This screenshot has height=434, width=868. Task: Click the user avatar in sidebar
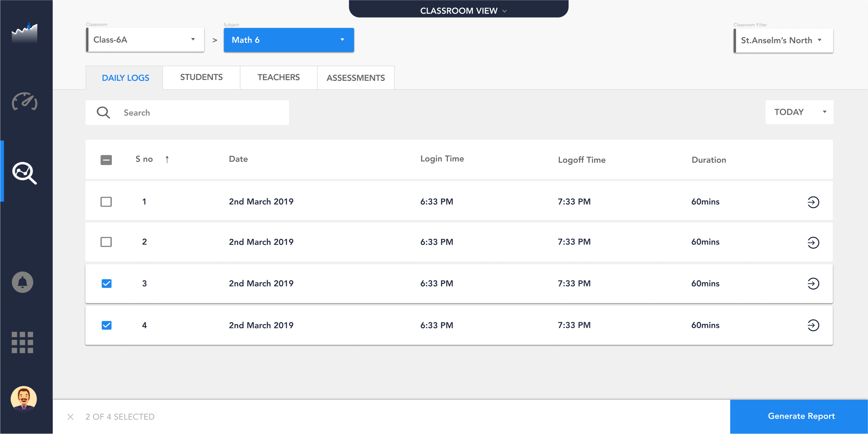point(23,399)
